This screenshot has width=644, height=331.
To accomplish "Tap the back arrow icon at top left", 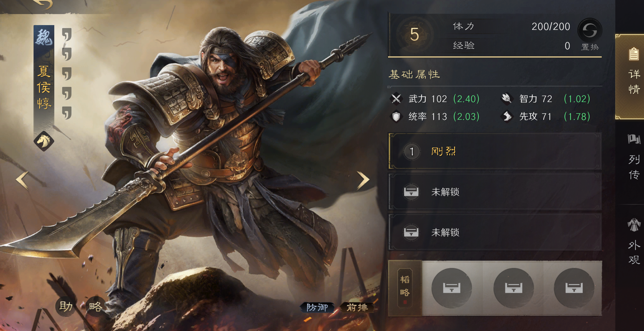I will pos(43,4).
